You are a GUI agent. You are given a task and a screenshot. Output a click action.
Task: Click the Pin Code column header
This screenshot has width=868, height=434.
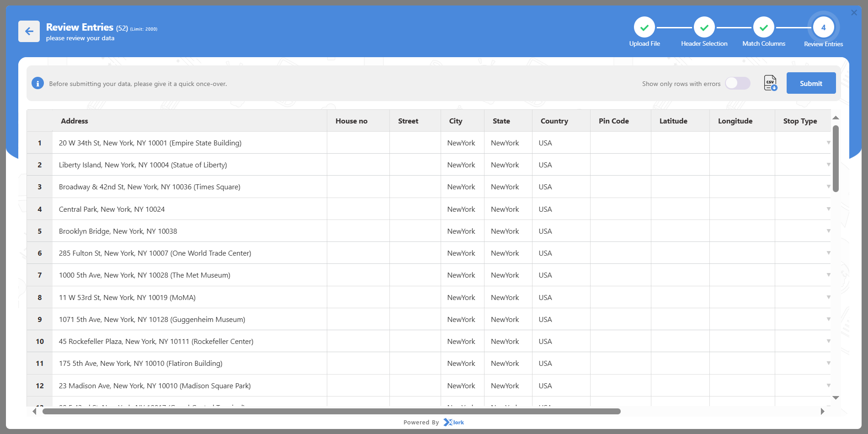pyautogui.click(x=613, y=121)
